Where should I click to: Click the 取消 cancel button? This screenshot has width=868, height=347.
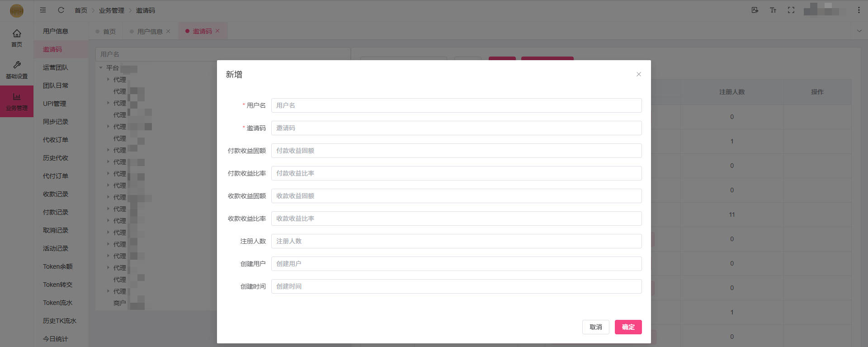click(595, 327)
